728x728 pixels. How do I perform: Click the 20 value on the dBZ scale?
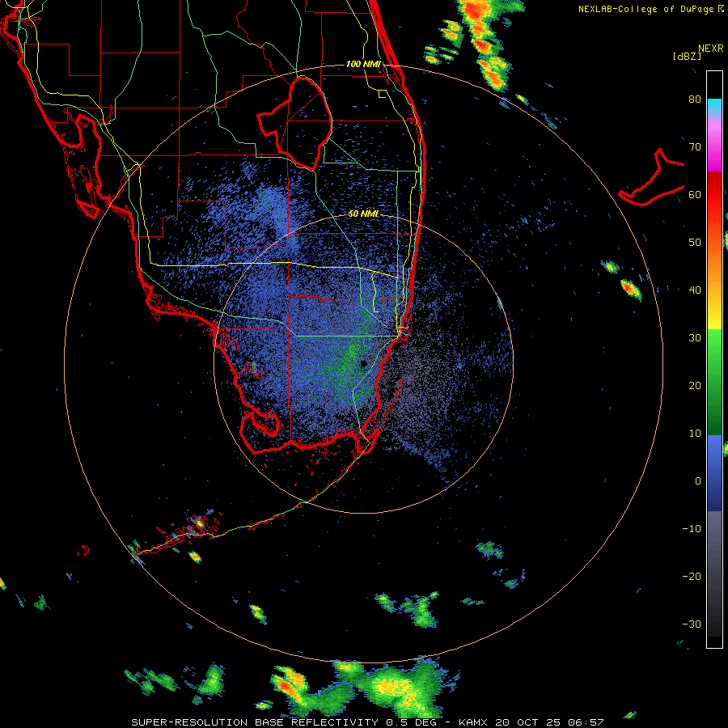(x=695, y=385)
